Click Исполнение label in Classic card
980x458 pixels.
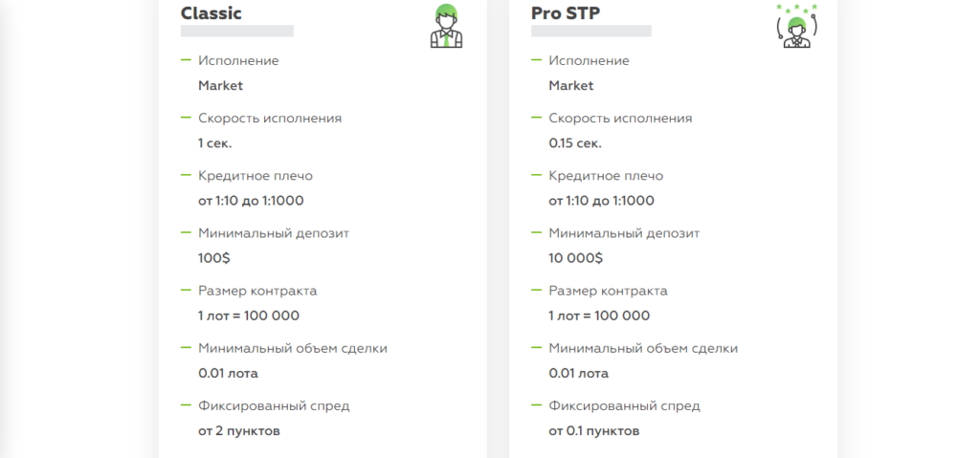[x=238, y=60]
